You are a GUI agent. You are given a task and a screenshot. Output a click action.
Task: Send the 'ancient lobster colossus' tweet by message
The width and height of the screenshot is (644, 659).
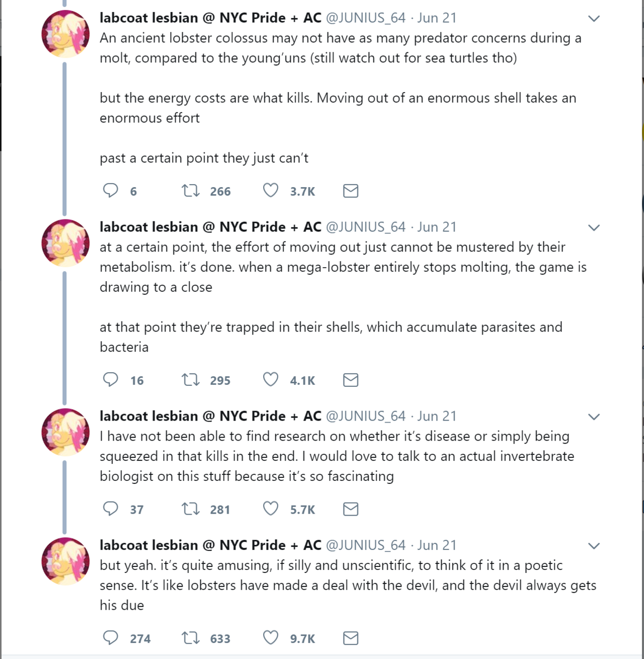point(351,191)
